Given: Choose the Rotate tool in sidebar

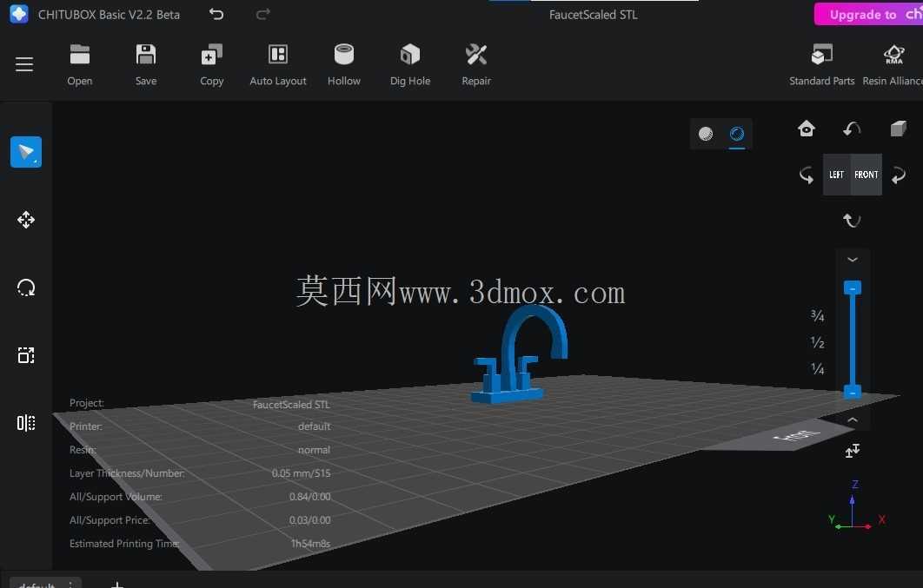Looking at the screenshot, I should [26, 287].
